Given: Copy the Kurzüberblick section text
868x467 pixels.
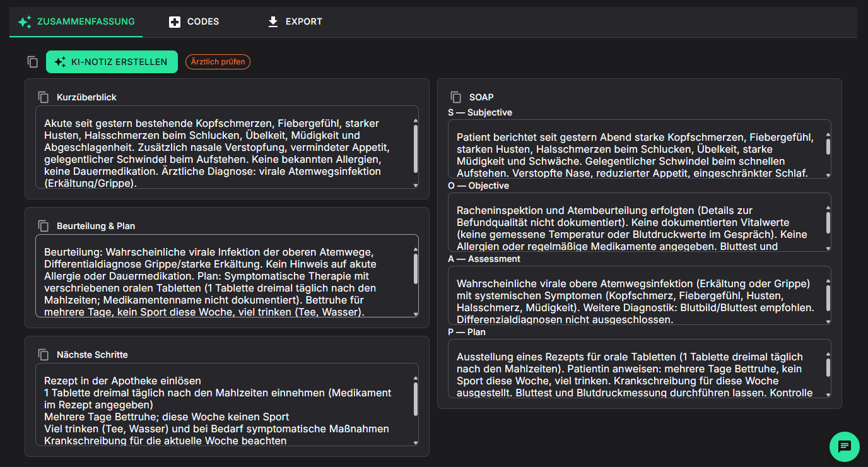Looking at the screenshot, I should pos(44,97).
